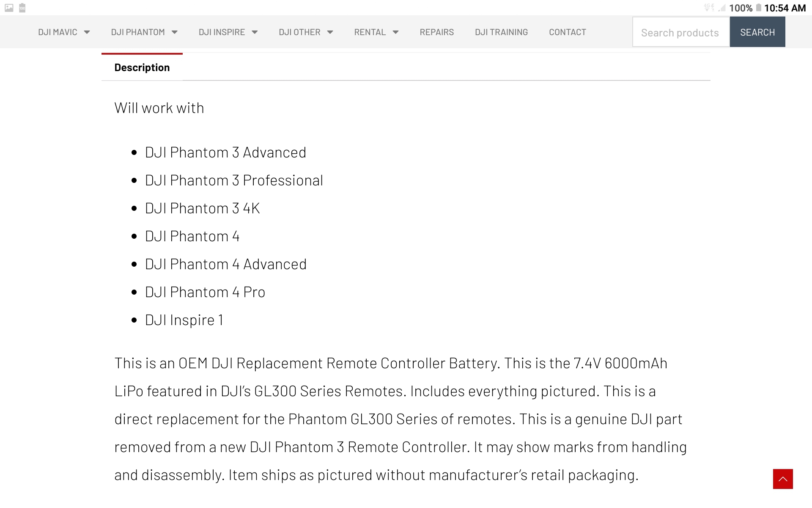
Task: Go to the Contact page
Action: coord(568,32)
